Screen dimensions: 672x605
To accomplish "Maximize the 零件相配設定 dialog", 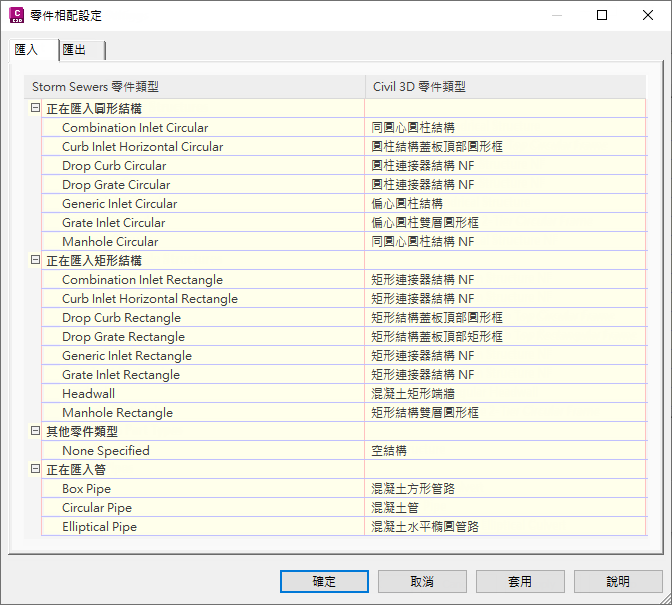I will point(602,15).
